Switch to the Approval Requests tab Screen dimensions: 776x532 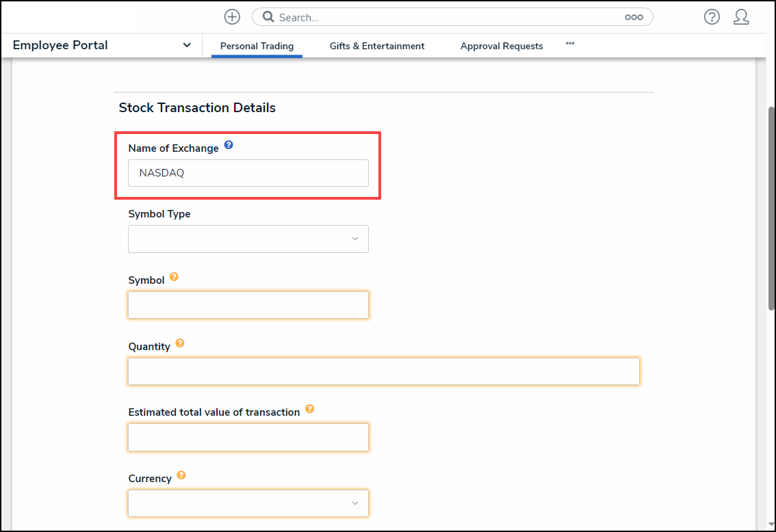pos(502,46)
